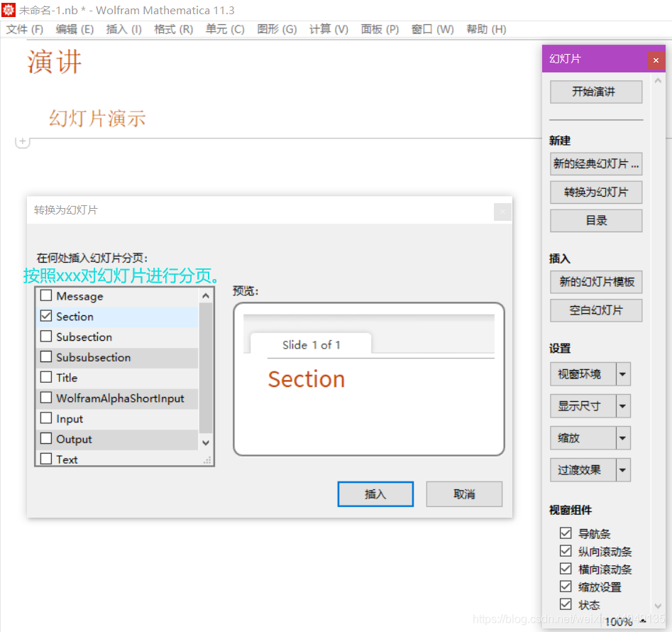Check the Message checkbox
Image resolution: width=672 pixels, height=632 pixels.
coord(46,295)
